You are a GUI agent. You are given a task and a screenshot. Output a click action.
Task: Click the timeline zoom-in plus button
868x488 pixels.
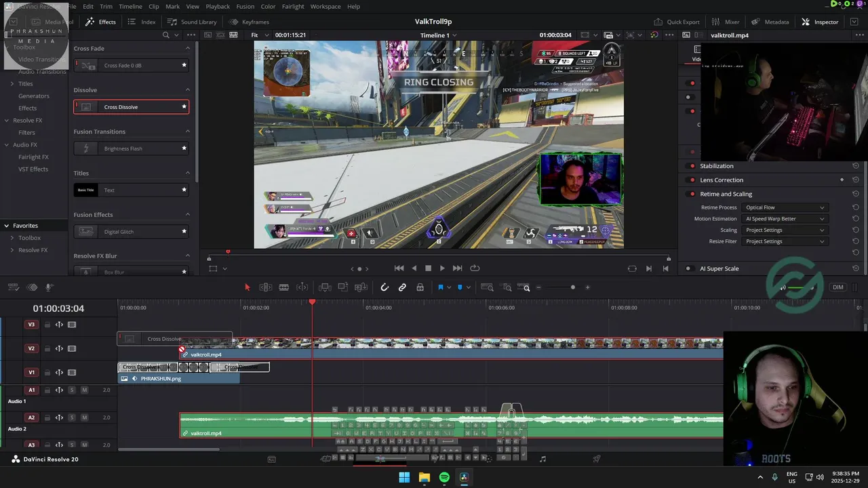point(587,287)
